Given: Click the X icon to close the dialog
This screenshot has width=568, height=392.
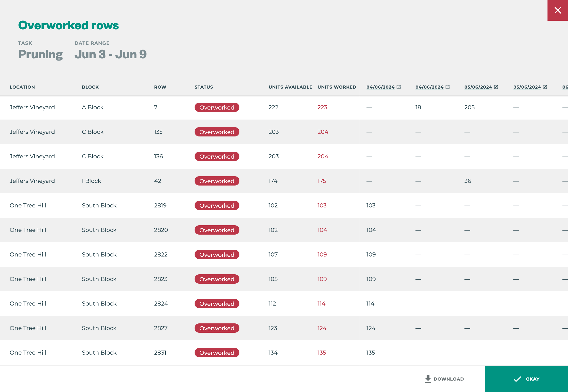Looking at the screenshot, I should (x=558, y=10).
